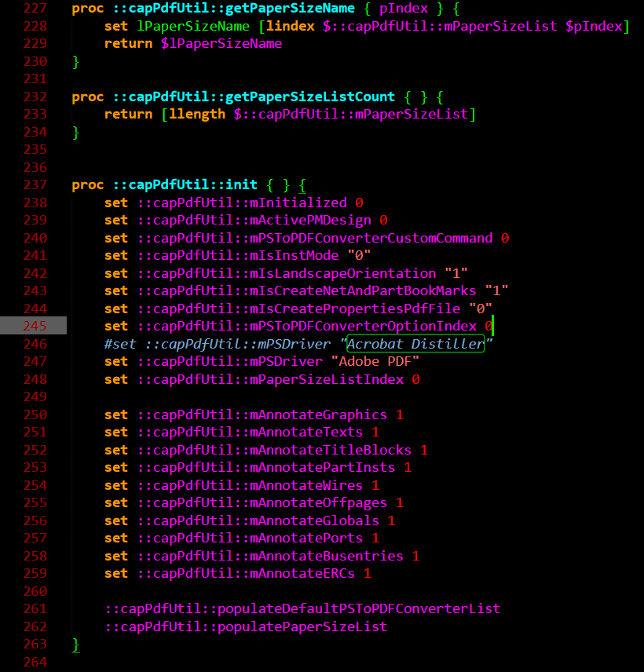
Task: Click the populatePaperSizeList call
Action: click(246, 626)
